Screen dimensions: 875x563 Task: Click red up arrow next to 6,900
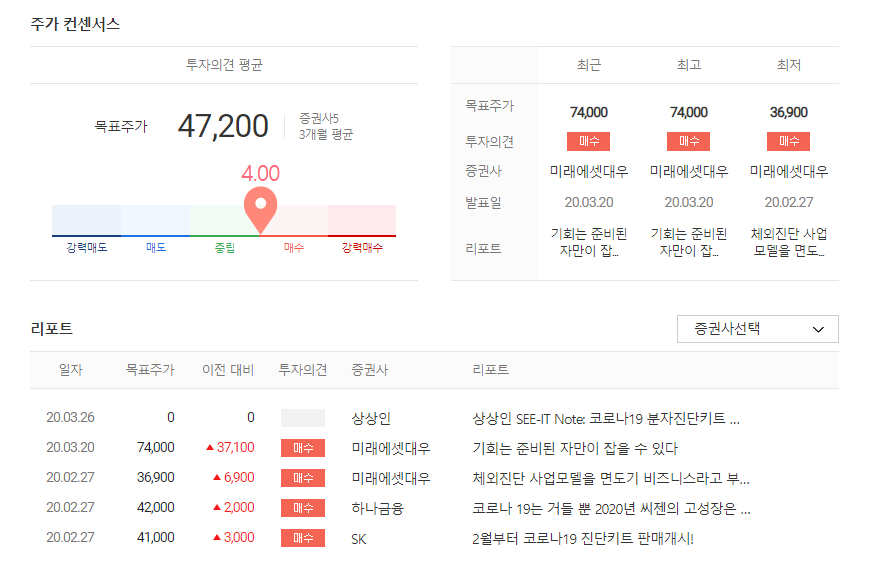pyautogui.click(x=217, y=478)
